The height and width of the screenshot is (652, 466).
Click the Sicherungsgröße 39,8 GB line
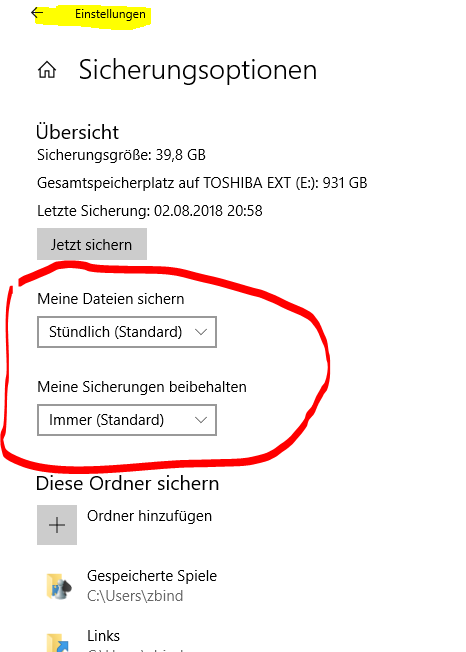121,155
